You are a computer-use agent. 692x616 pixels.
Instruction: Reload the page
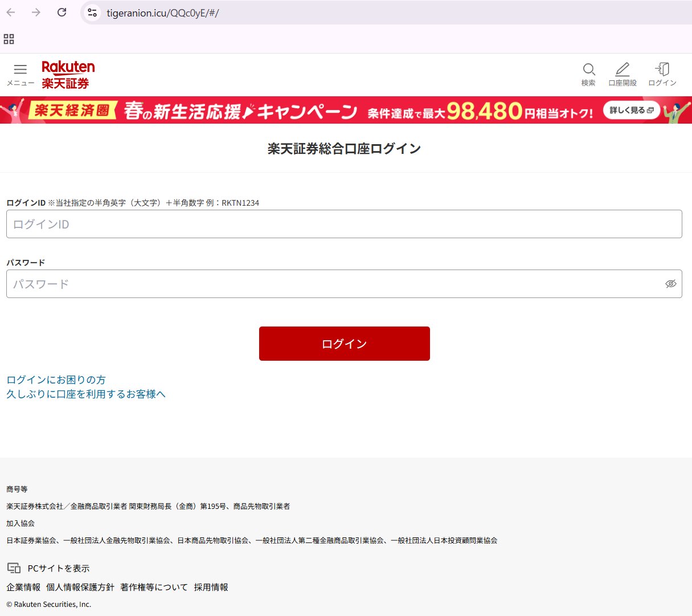point(62,13)
